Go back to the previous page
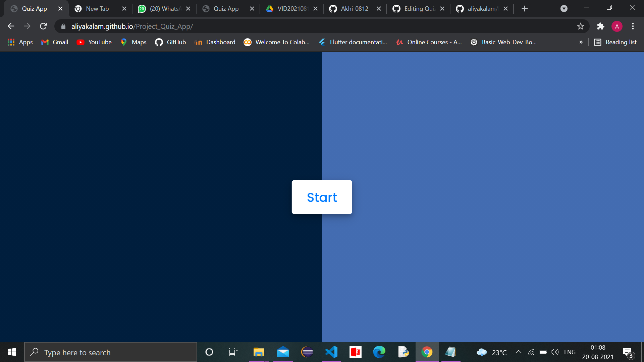This screenshot has width=644, height=362. point(11,26)
